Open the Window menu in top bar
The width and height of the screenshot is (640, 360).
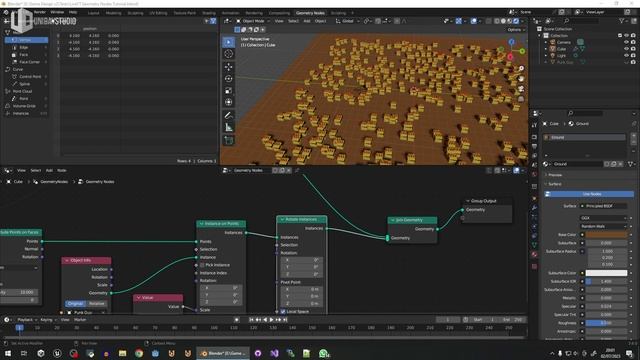[x=57, y=12]
